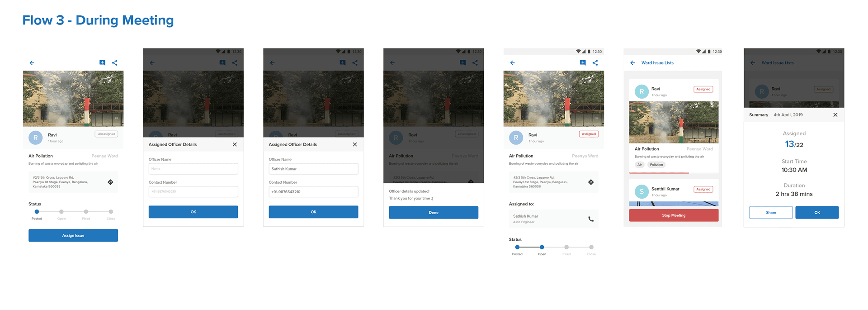Click Done on officer details updated message
This screenshot has width=868, height=310.
click(434, 212)
